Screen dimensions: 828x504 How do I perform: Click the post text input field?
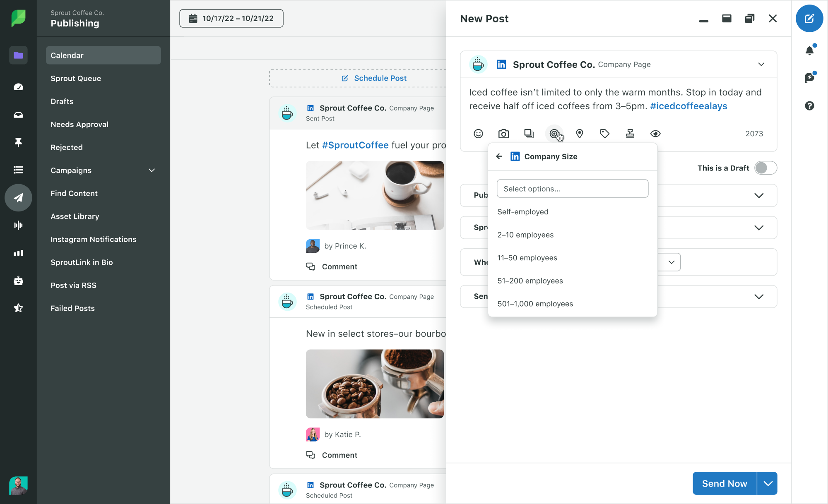pos(618,99)
